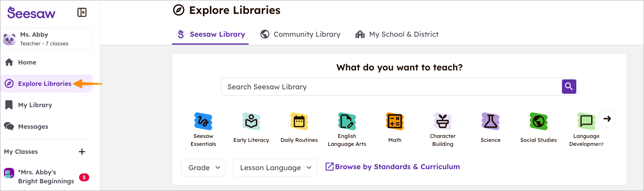
Task: Open the My School & District tab
Action: click(x=397, y=34)
